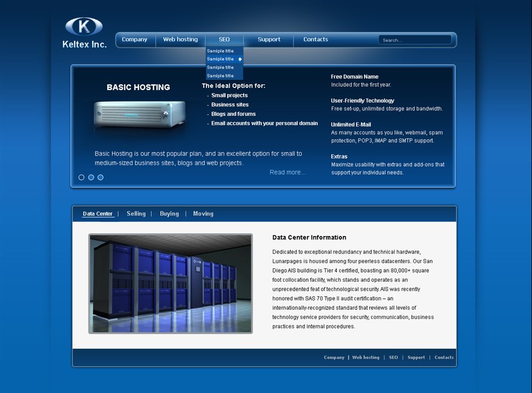The image size is (532, 393).
Task: Select second slider pagination dot
Action: click(91, 177)
